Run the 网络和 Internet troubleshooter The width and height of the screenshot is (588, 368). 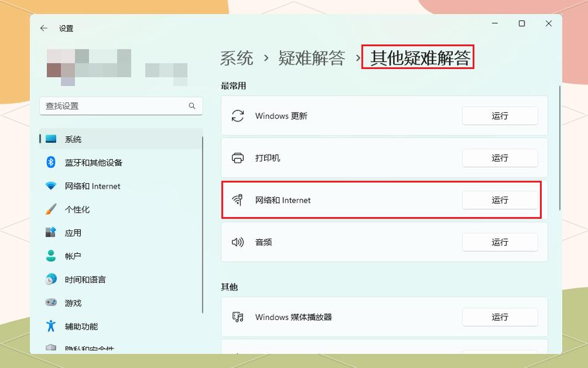tap(500, 200)
